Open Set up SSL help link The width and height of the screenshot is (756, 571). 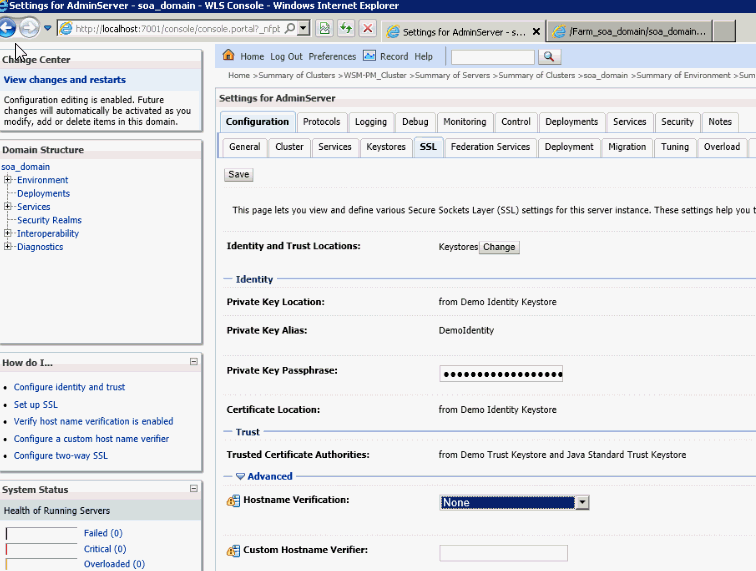[x=36, y=405]
